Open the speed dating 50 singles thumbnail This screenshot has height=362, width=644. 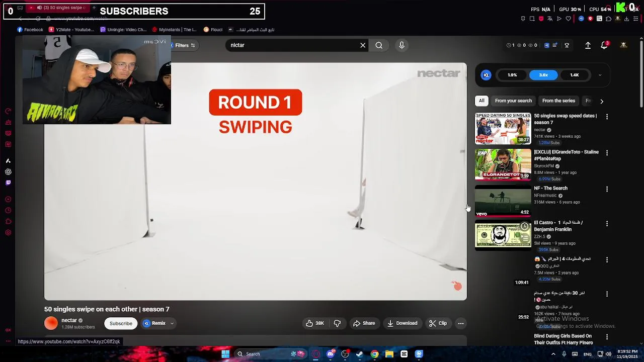pyautogui.click(x=503, y=128)
